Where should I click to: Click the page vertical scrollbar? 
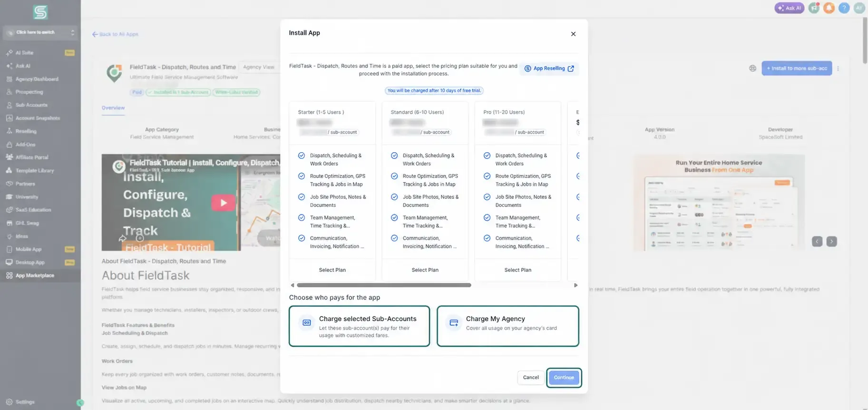865,40
